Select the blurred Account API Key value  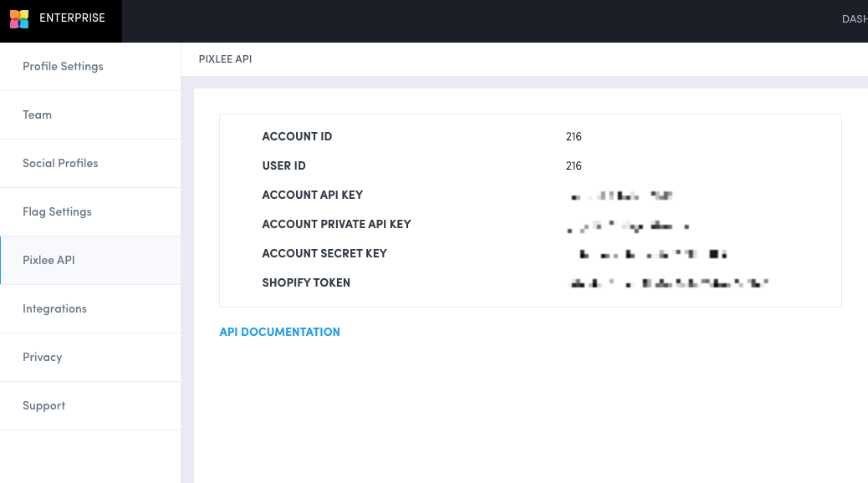[x=621, y=196]
